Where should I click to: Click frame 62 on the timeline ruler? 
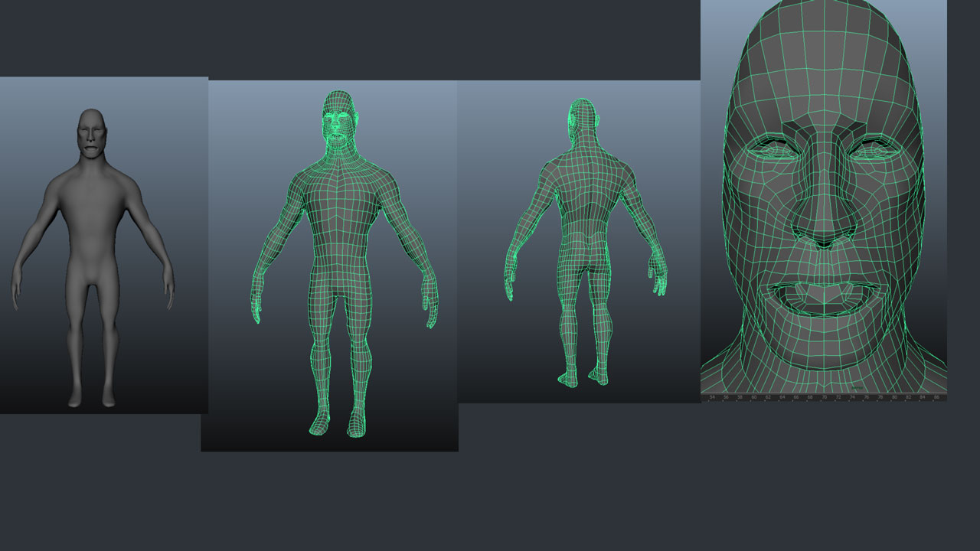[769, 398]
